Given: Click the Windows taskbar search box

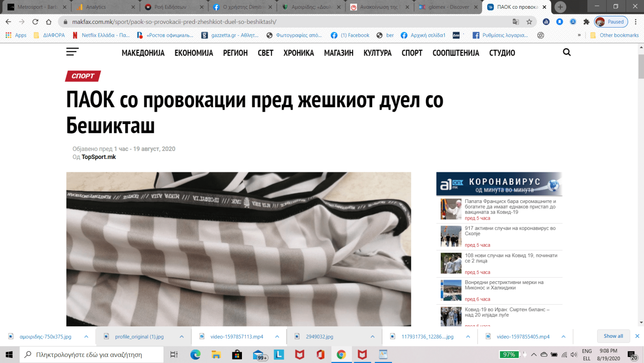Looking at the screenshot, I should click(x=92, y=354).
